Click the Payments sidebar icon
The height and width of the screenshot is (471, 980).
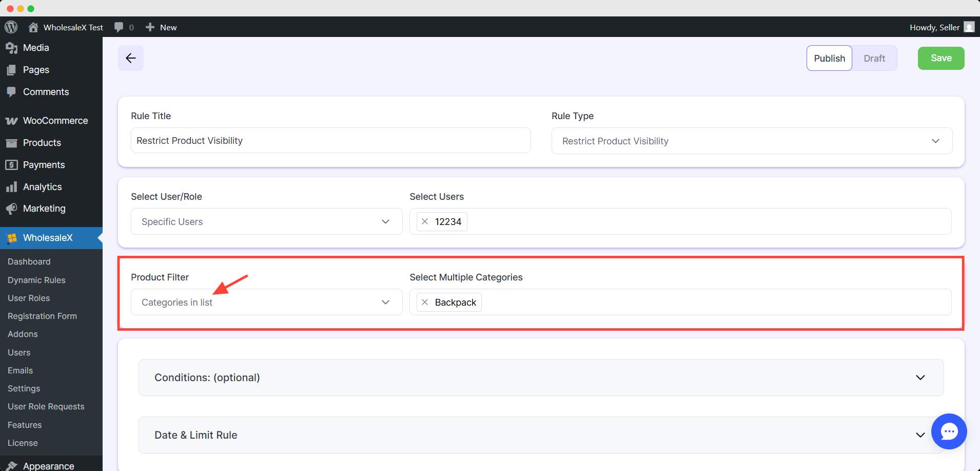click(x=11, y=165)
